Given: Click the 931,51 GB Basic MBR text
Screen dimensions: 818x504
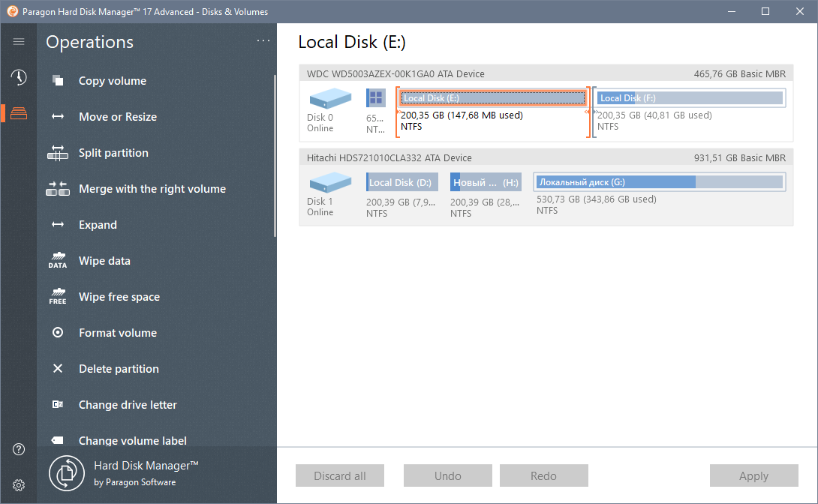Looking at the screenshot, I should 740,158.
